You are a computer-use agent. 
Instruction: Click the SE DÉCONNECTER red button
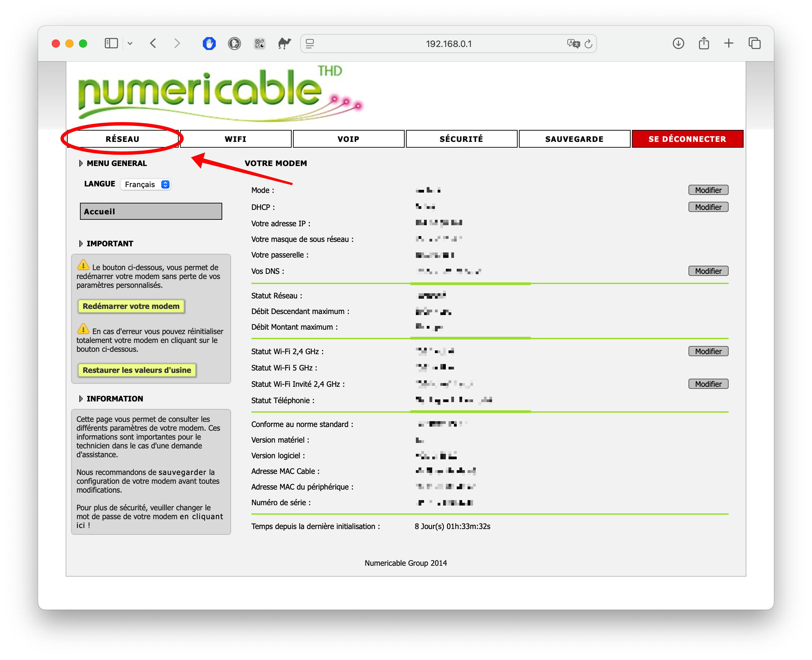point(687,139)
